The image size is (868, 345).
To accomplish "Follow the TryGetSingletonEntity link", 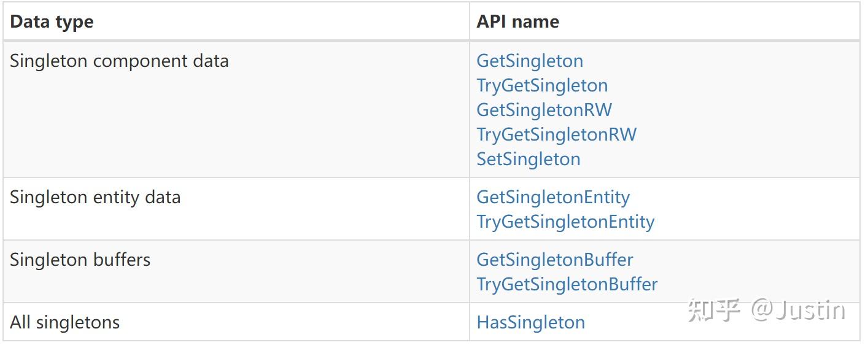I will (x=565, y=222).
